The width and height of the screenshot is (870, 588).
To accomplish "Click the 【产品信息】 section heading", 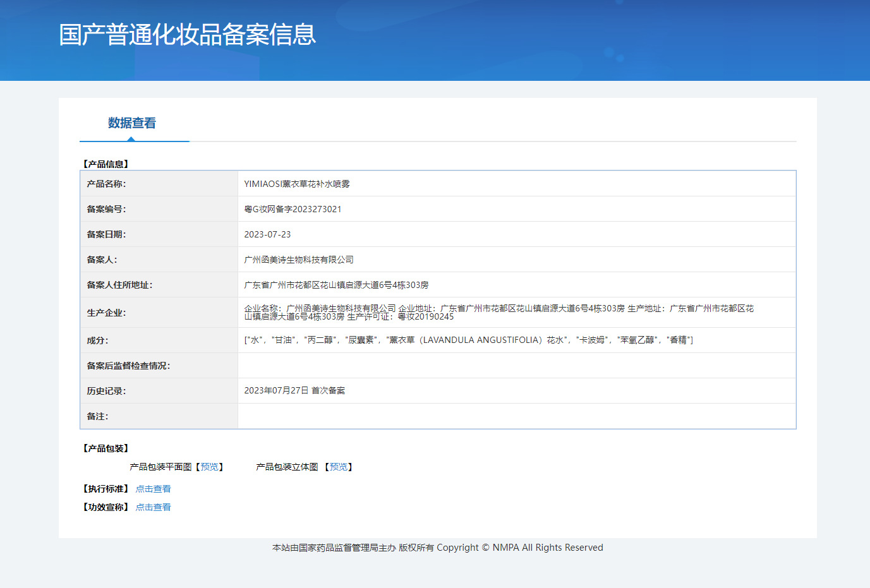I will pyautogui.click(x=106, y=164).
